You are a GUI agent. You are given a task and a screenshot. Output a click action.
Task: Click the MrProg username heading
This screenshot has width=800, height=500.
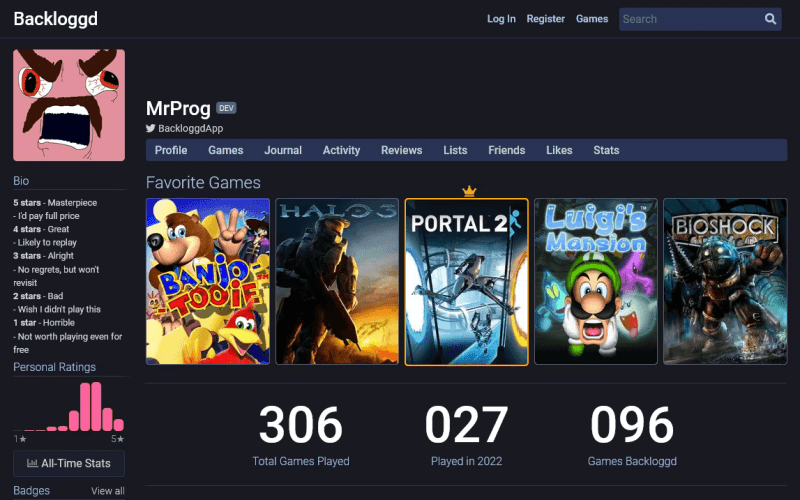click(x=178, y=108)
